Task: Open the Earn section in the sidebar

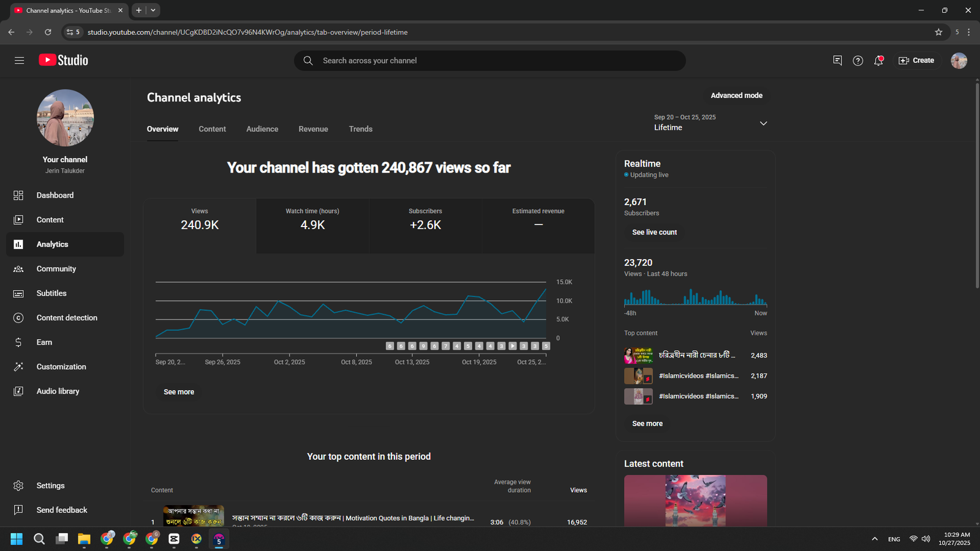Action: pos(65,342)
